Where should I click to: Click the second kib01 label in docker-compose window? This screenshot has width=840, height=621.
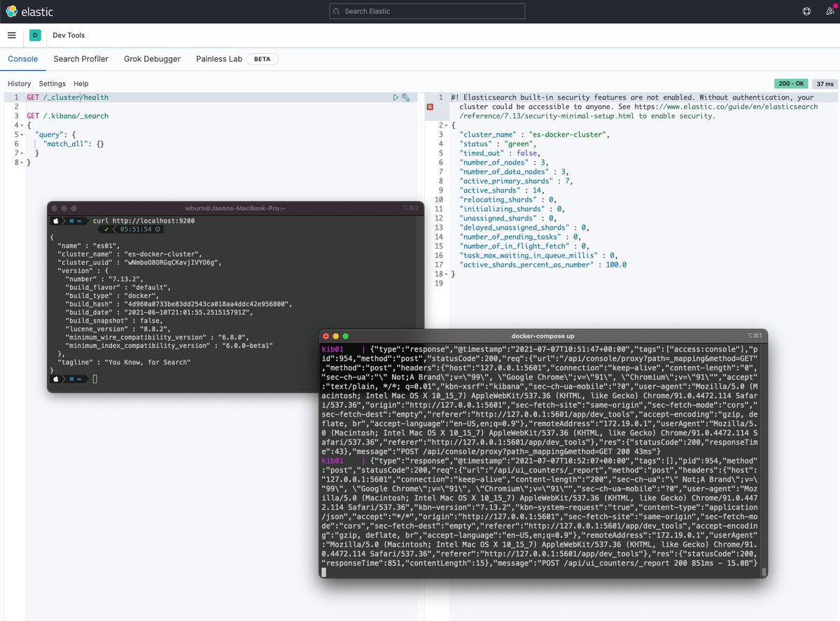332,461
